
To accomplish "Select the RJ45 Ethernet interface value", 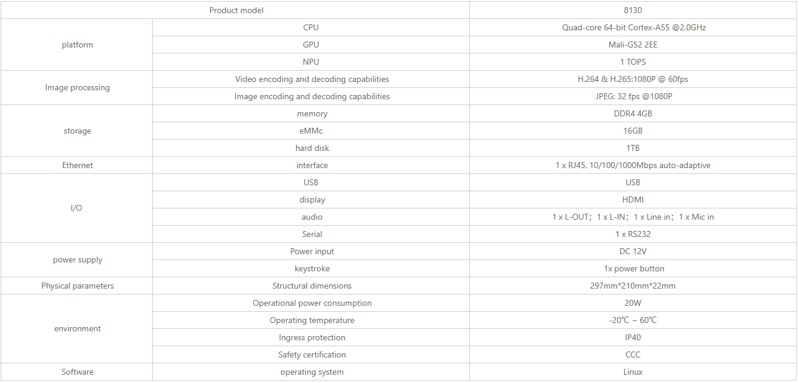I will click(x=633, y=166).
